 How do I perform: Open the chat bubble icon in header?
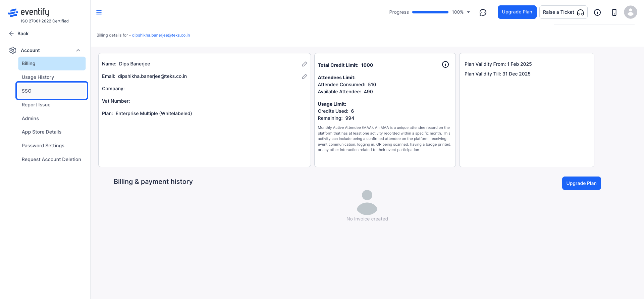point(483,12)
